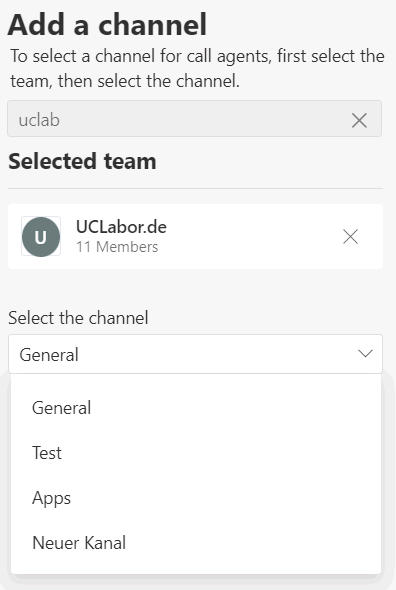Click the call agents instruction text

(197, 68)
